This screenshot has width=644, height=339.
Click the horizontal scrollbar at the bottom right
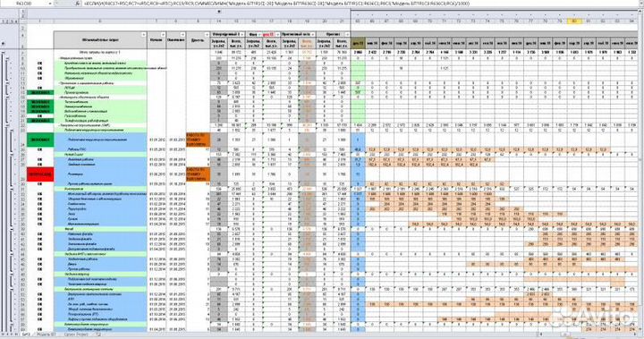588,335
